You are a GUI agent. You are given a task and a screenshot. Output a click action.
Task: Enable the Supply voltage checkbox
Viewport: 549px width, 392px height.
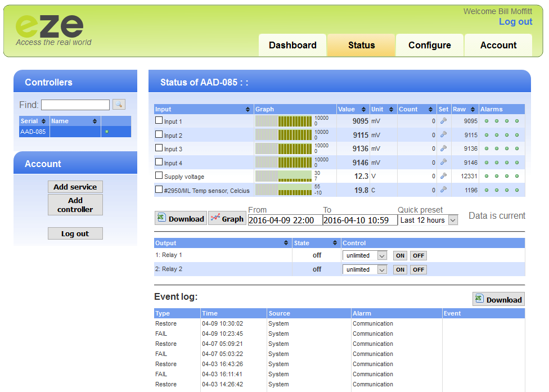pos(159,175)
